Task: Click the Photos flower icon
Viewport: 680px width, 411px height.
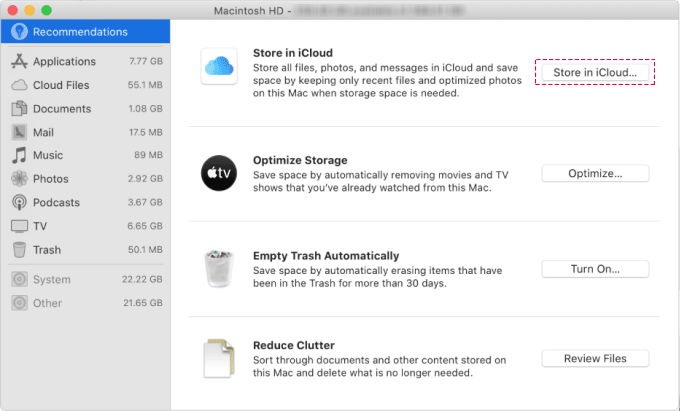Action: (19, 179)
